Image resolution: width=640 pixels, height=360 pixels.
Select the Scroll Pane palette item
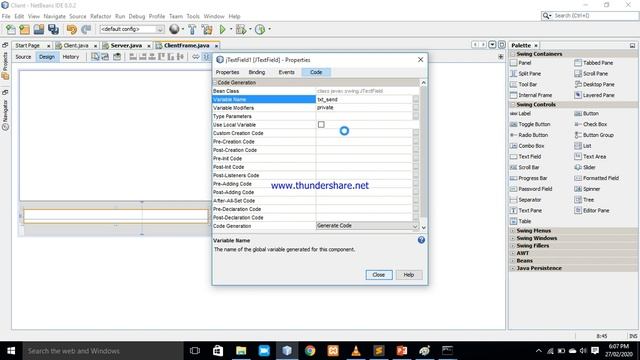click(591, 73)
